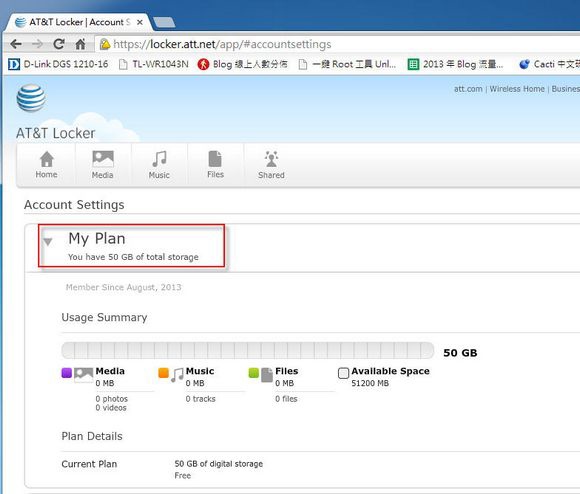
Task: Click the 'Free' plan price text
Action: click(183, 476)
